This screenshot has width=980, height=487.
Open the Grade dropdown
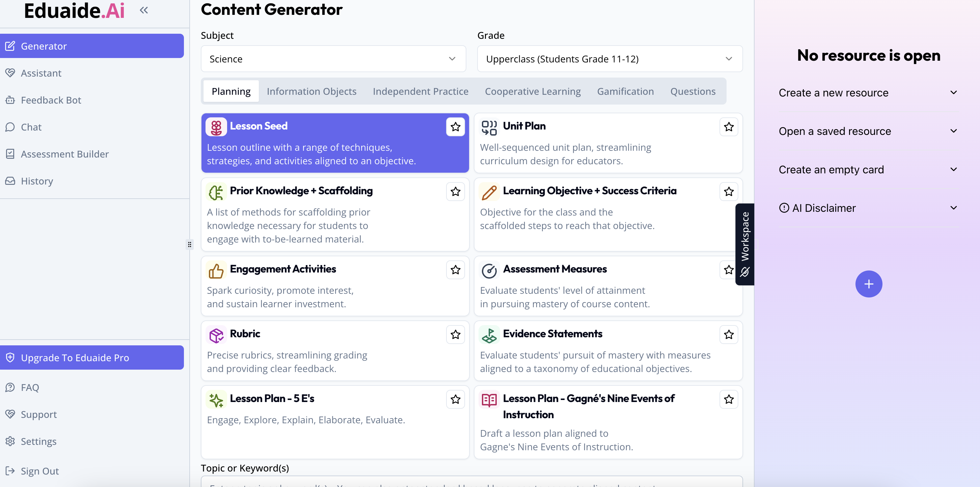click(609, 59)
